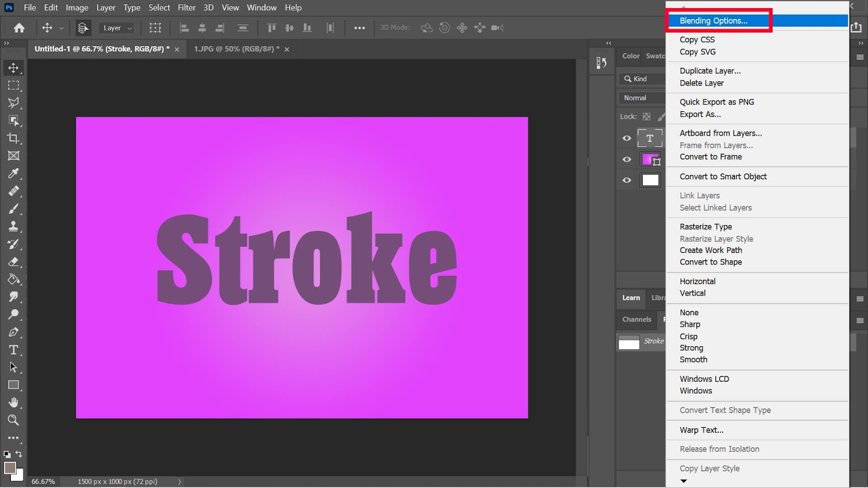The height and width of the screenshot is (488, 868).
Task: Select the Pen tool
Action: click(14, 332)
